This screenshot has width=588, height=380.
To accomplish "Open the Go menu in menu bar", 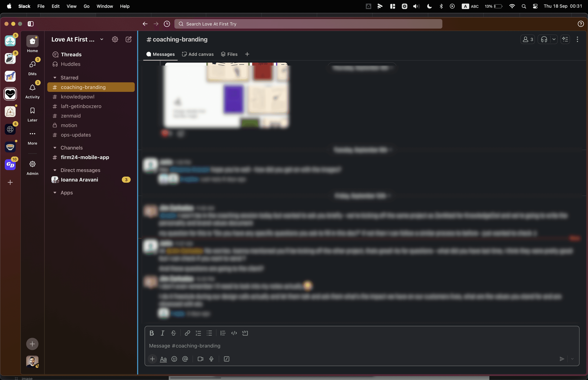I will (x=86, y=6).
